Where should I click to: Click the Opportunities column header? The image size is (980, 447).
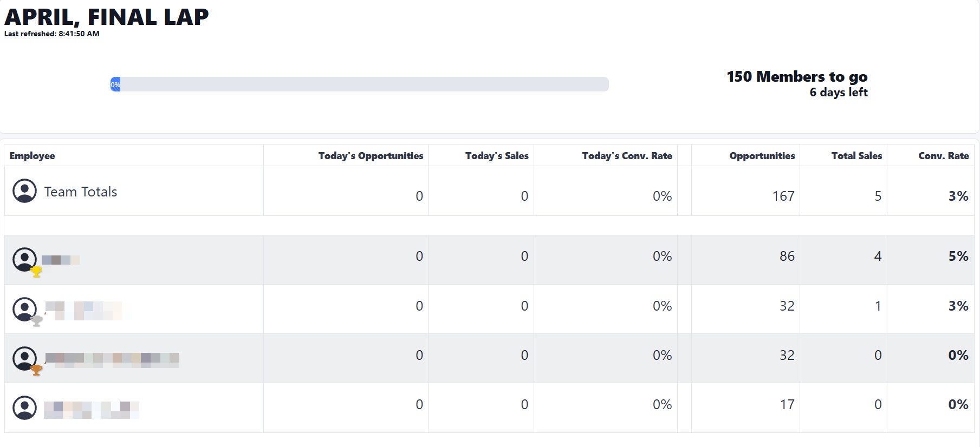762,156
